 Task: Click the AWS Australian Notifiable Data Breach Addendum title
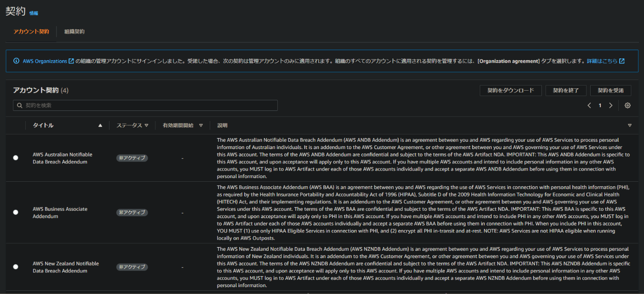click(63, 158)
